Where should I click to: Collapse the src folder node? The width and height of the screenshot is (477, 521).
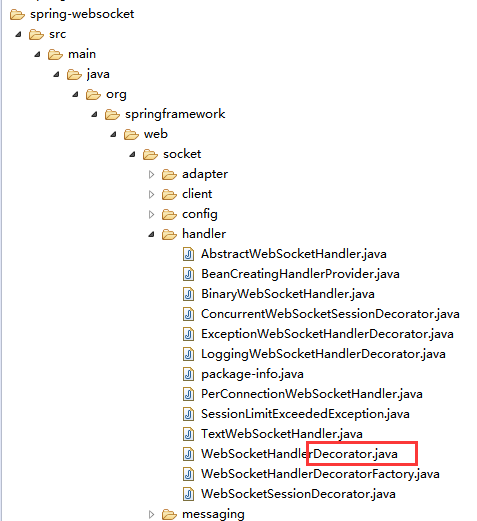[x=18, y=34]
